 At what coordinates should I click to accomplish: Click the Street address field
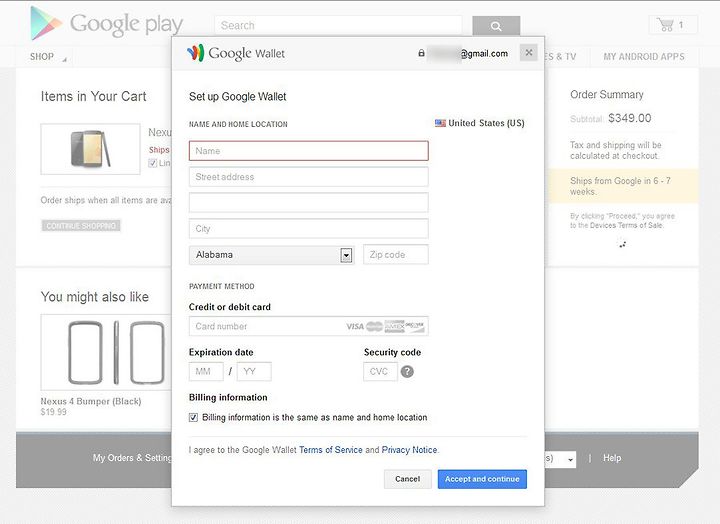pyautogui.click(x=309, y=177)
